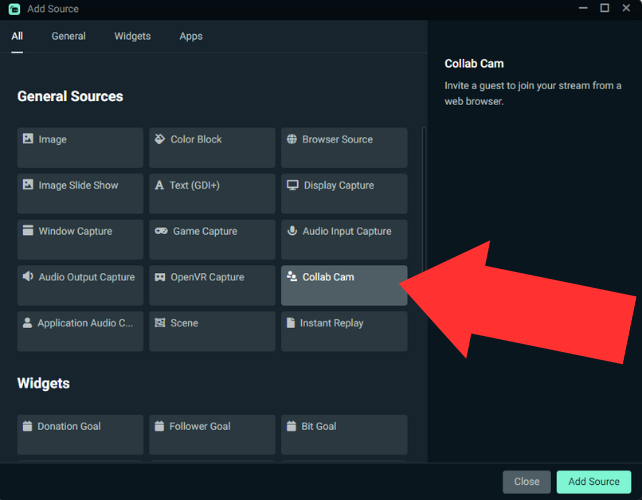Select the Image source label
The height and width of the screenshot is (500, 642).
(x=52, y=139)
